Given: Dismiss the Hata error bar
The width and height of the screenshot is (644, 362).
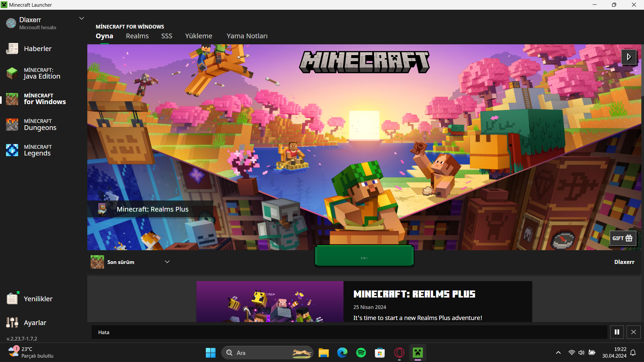Looking at the screenshot, I should point(634,332).
